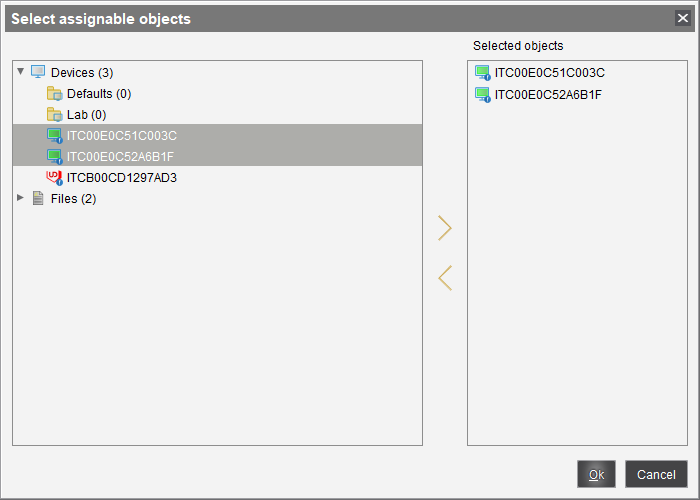Select ITCB00CD1297AD3 in the device tree
The height and width of the screenshot is (500, 700).
pyautogui.click(x=121, y=177)
